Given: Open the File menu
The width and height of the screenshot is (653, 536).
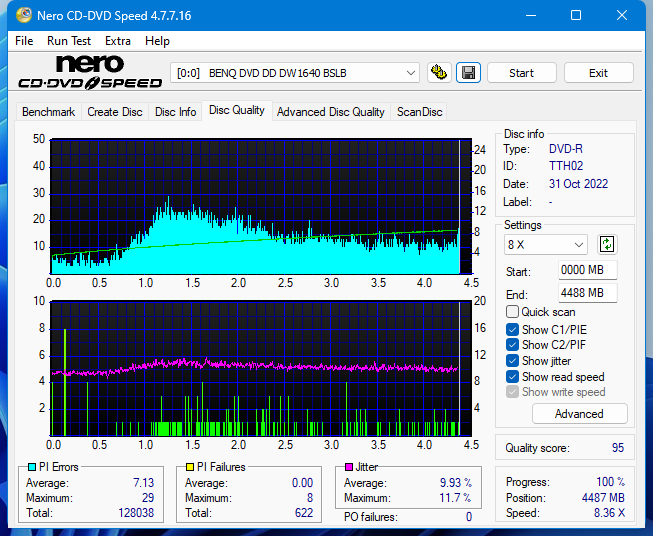Looking at the screenshot, I should [x=24, y=41].
